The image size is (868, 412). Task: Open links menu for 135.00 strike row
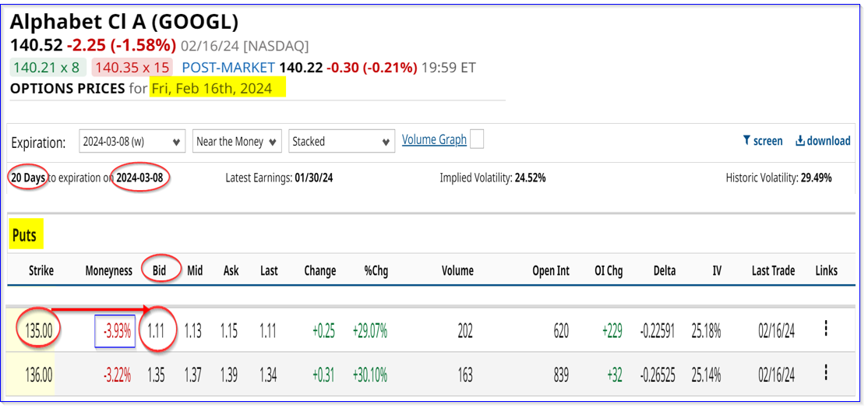825,329
